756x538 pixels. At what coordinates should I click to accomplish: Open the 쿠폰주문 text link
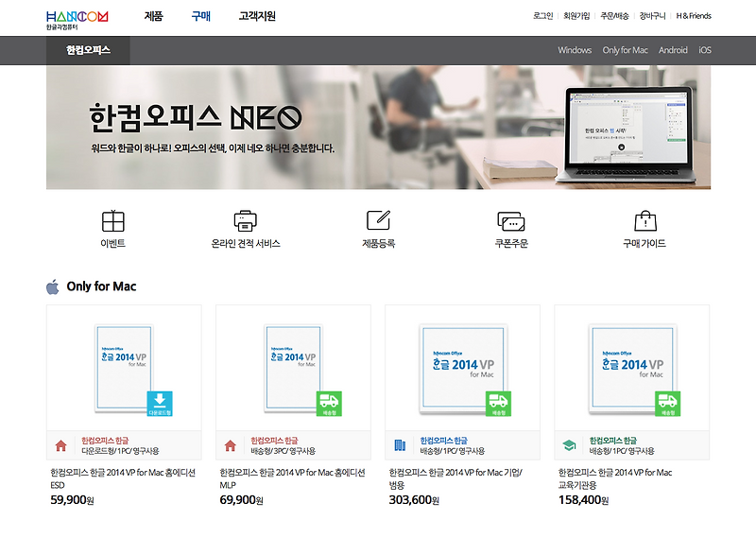pyautogui.click(x=511, y=244)
